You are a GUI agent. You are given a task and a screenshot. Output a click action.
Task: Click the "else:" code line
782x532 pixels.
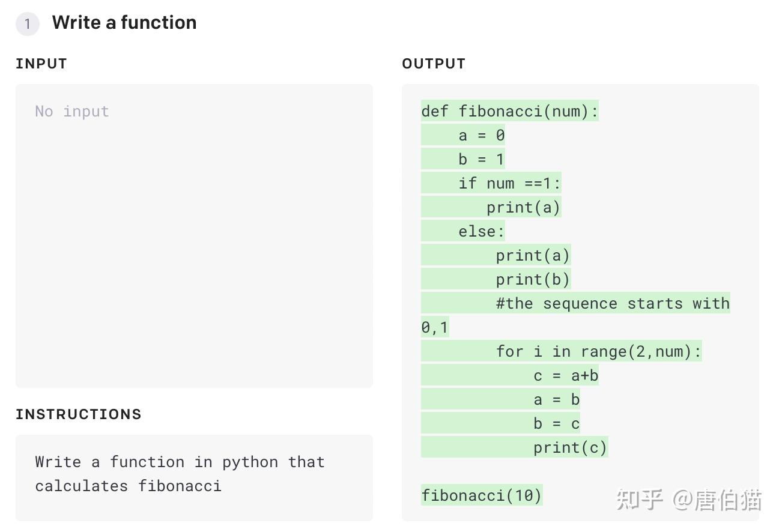pyautogui.click(x=482, y=231)
